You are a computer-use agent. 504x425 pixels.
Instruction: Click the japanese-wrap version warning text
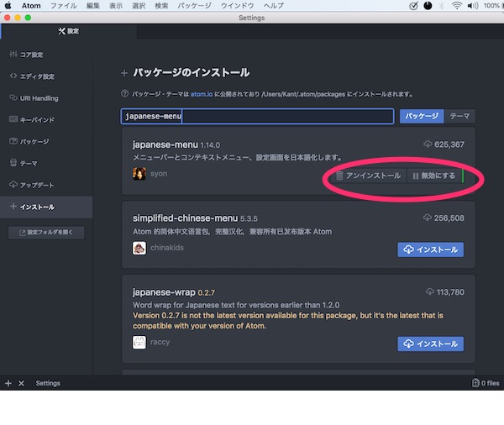click(x=288, y=321)
